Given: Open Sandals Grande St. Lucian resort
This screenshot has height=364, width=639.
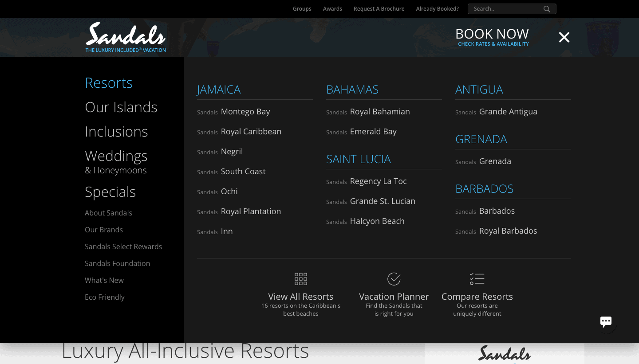Looking at the screenshot, I should click(371, 201).
